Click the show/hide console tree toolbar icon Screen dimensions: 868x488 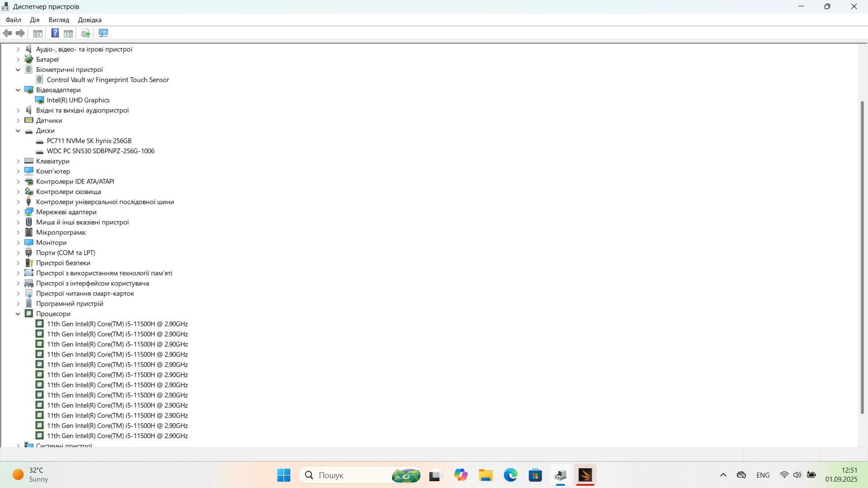tap(38, 33)
